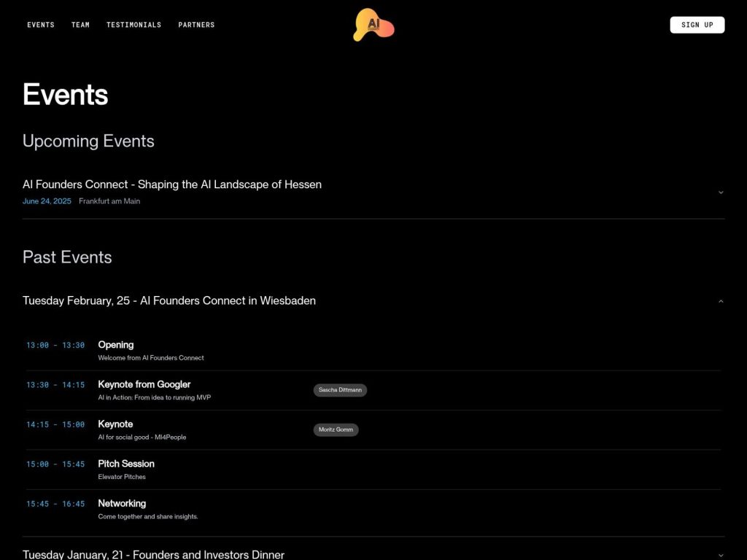
Task: Click the Networking session entry
Action: pos(122,503)
